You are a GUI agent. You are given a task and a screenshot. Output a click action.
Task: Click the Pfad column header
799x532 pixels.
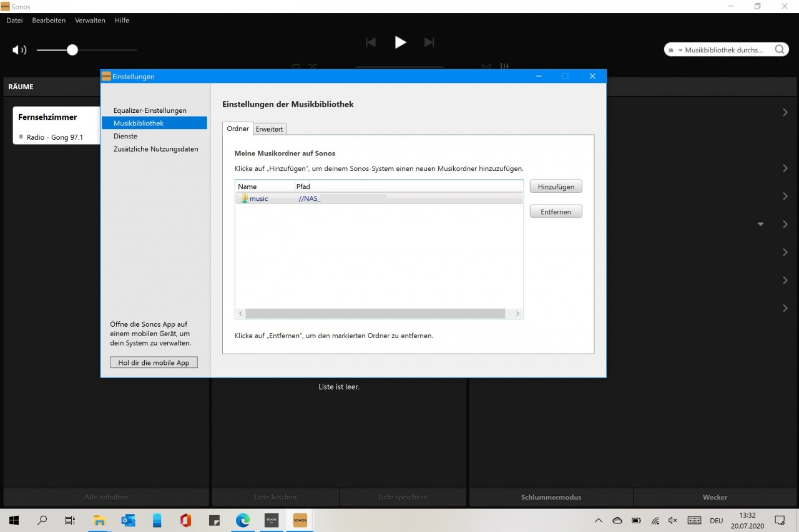tap(408, 186)
